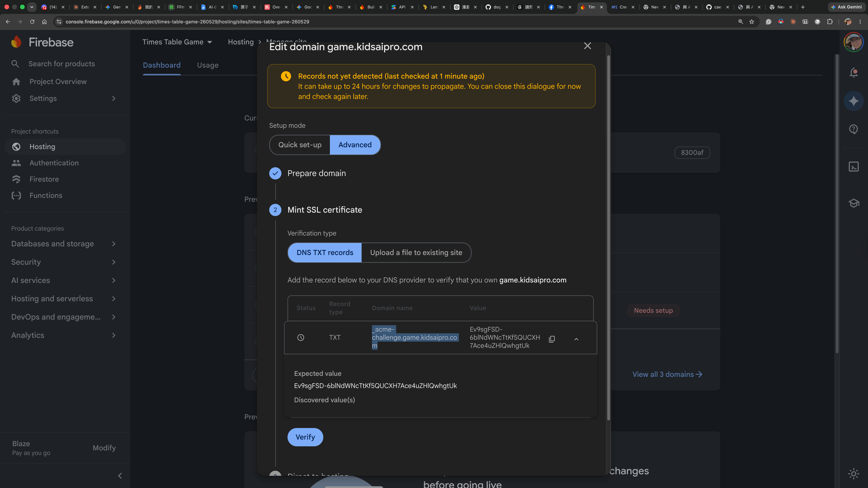Switch to the GitHub 'cae' browser tab
The width and height of the screenshot is (868, 488).
[x=718, y=7]
